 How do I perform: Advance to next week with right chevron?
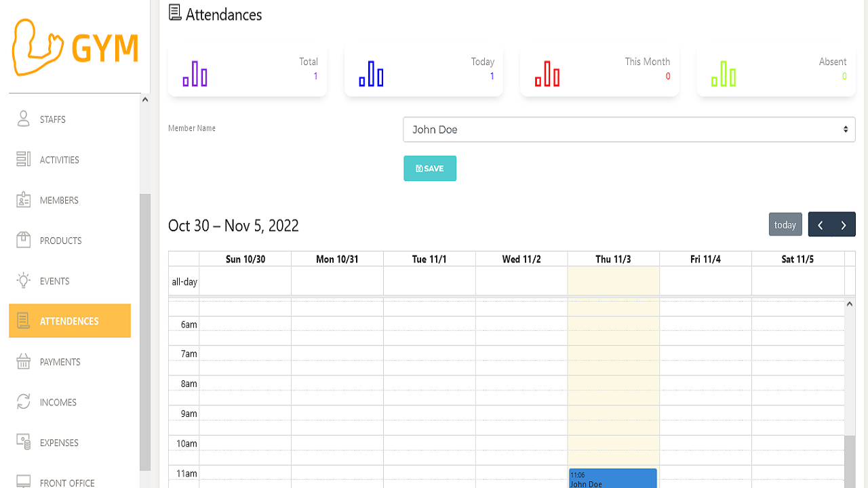(x=843, y=224)
